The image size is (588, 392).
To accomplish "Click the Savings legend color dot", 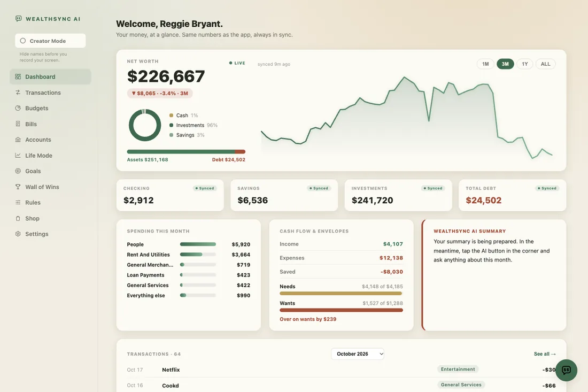I will click(172, 135).
